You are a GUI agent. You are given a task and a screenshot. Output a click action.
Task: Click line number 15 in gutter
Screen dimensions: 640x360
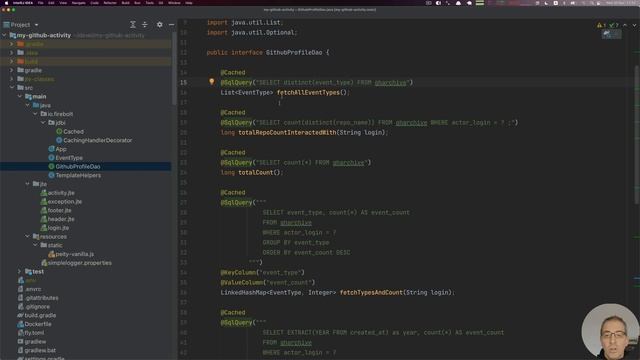[x=183, y=82]
